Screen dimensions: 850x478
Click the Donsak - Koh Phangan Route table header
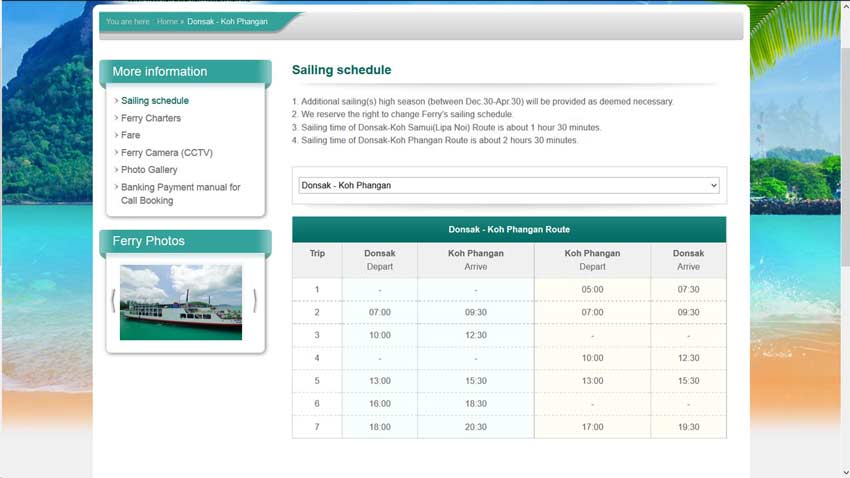(509, 229)
